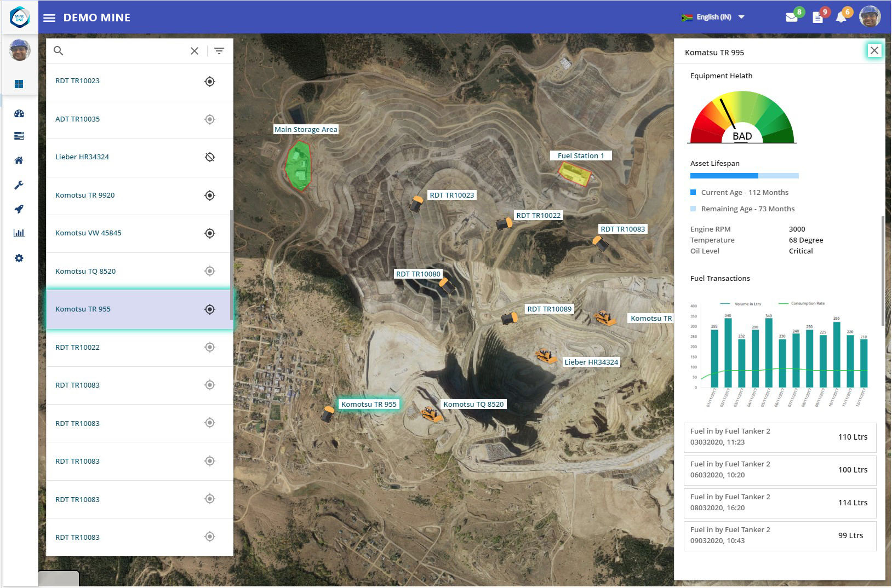Click the Komotsu TQ 8520 excavator on map

[432, 414]
